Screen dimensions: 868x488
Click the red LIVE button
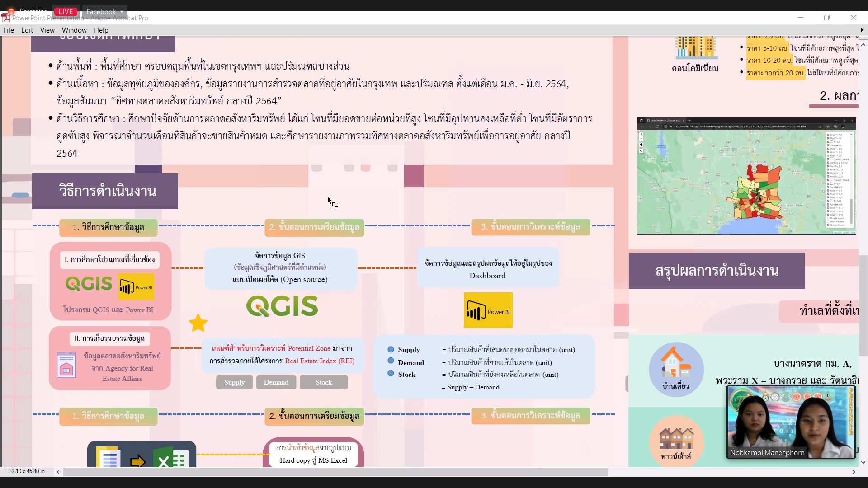tap(66, 12)
